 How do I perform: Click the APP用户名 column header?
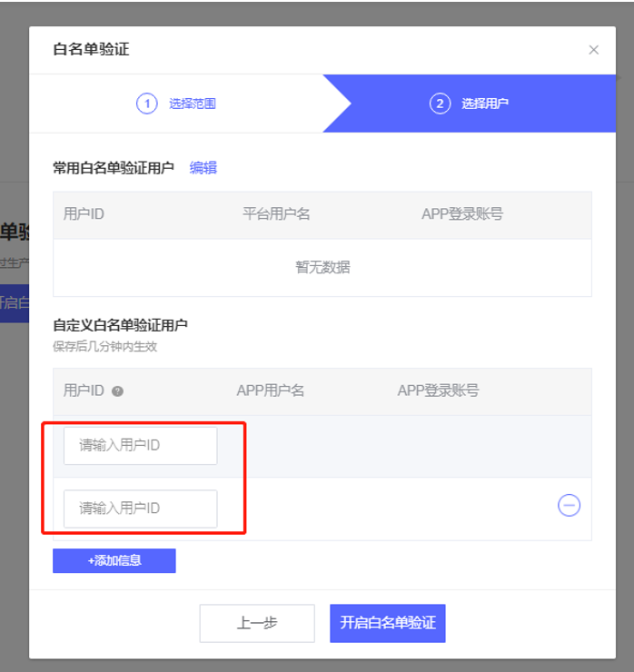(x=270, y=390)
